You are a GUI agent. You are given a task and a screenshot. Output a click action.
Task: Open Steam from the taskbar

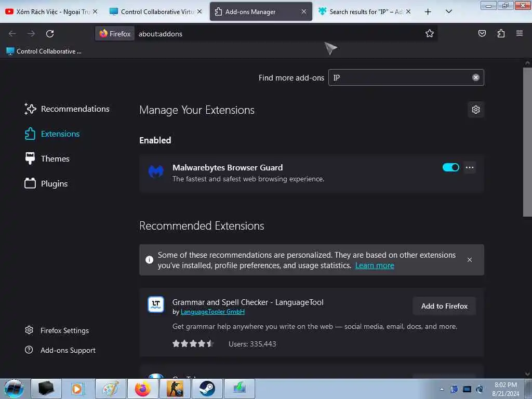[207, 389]
